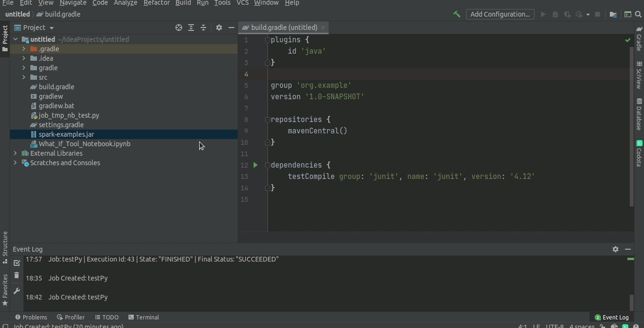Hide the Project tool window
The width and height of the screenshot is (644, 328).
pos(231,28)
